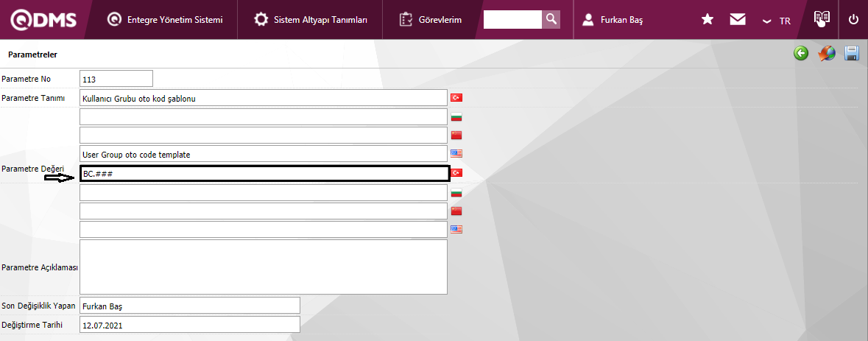Open Sistem Altyapı Tanımları menu
Viewport: 868px width, 341px height.
click(311, 20)
